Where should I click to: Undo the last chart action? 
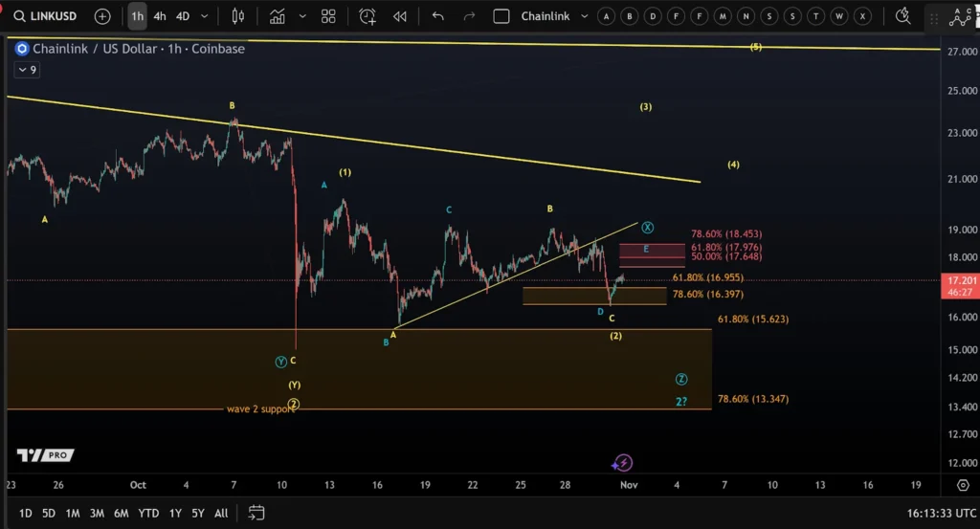(x=438, y=16)
